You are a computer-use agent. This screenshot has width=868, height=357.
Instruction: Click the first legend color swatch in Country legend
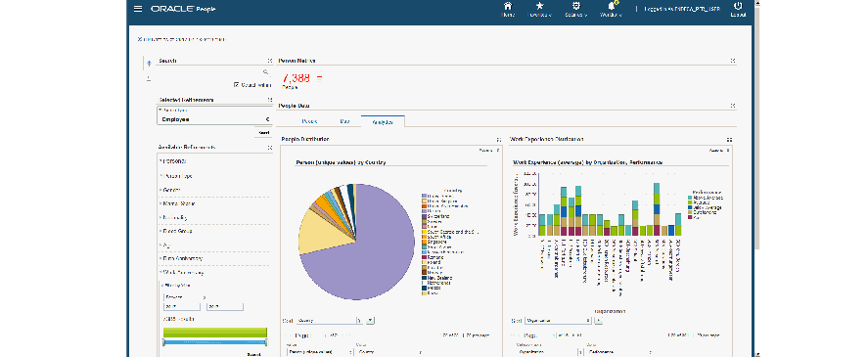[424, 196]
